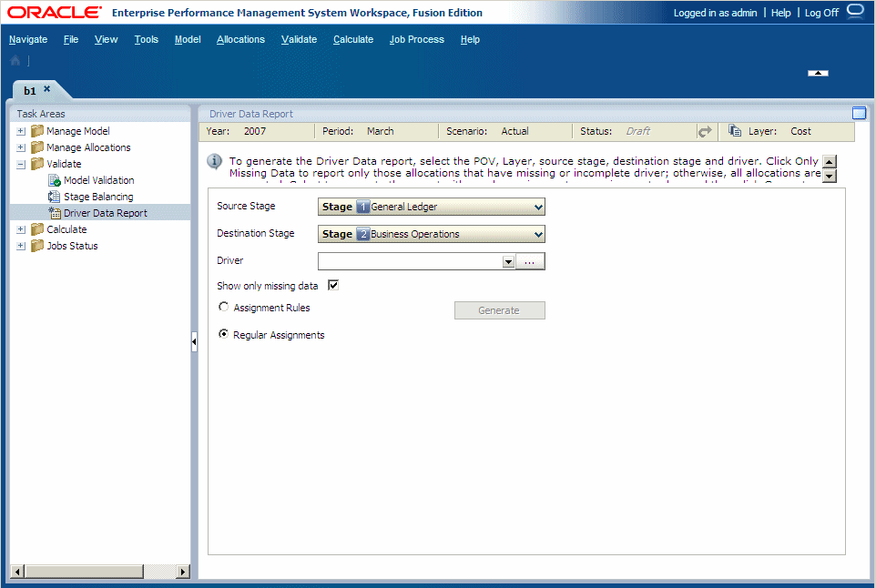Maximize the Driver Data Report panel

click(859, 113)
